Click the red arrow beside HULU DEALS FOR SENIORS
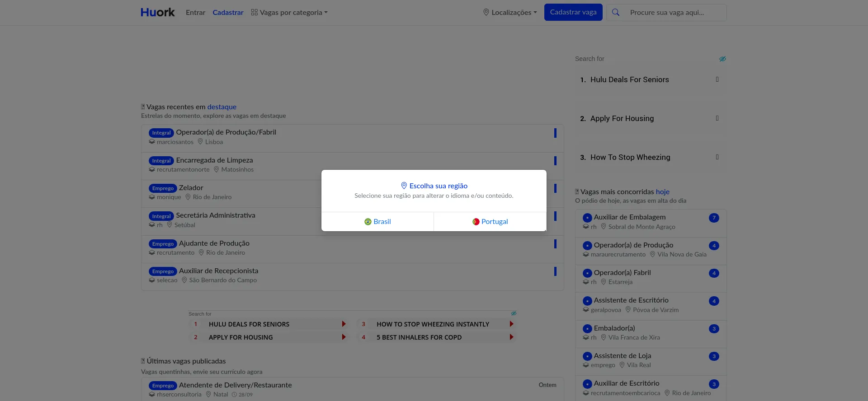The image size is (868, 401). (344, 324)
